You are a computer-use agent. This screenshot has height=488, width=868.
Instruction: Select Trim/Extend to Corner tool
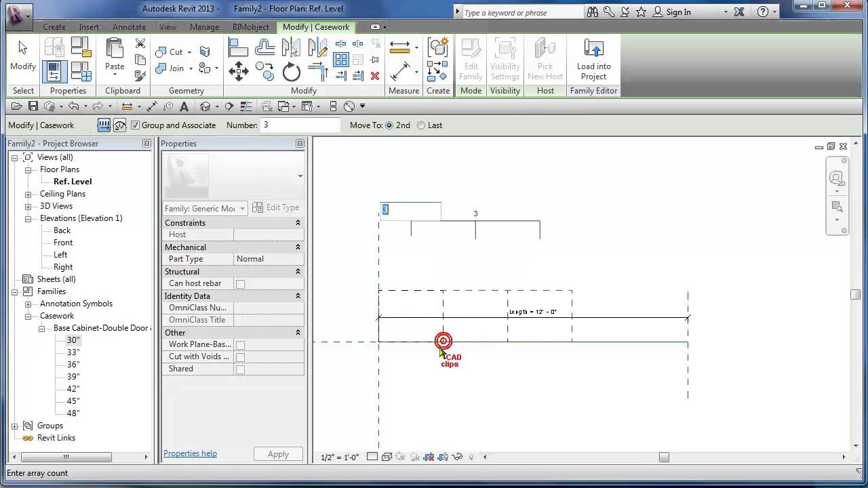tap(317, 71)
